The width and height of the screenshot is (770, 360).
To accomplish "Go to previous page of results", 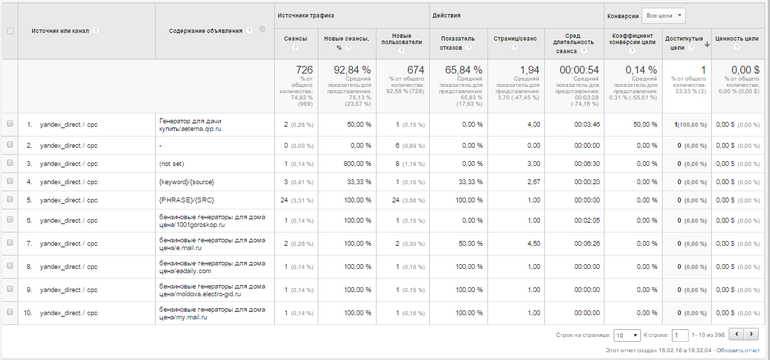I will pos(737,334).
